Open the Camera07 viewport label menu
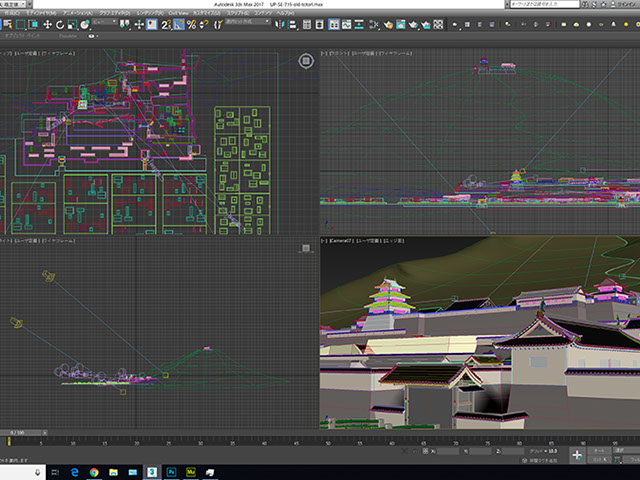This screenshot has height=480, width=640. click(x=343, y=241)
